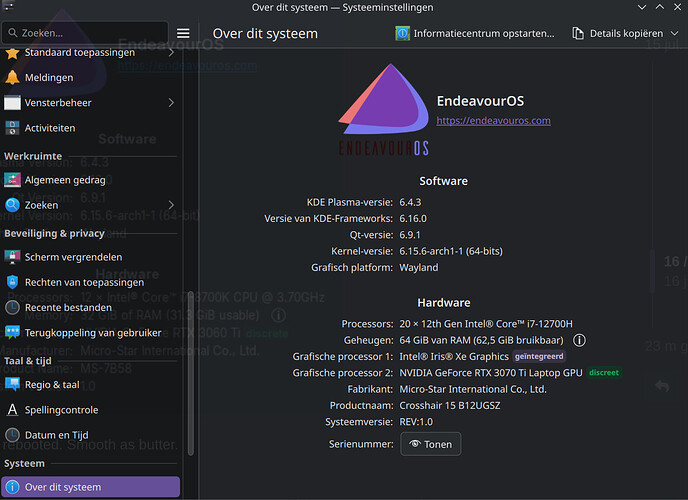Maximize the Systeeminstellingen window
The width and height of the screenshot is (688, 500).
[659, 7]
